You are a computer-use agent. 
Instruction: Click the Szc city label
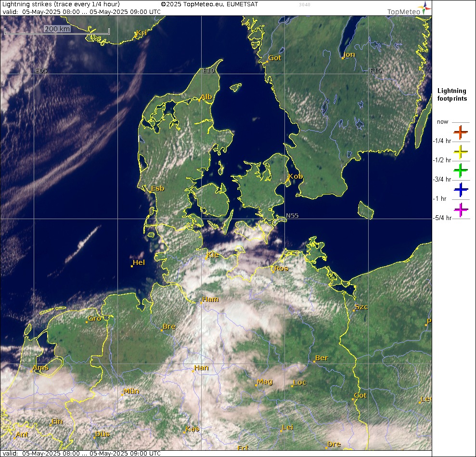click(361, 307)
